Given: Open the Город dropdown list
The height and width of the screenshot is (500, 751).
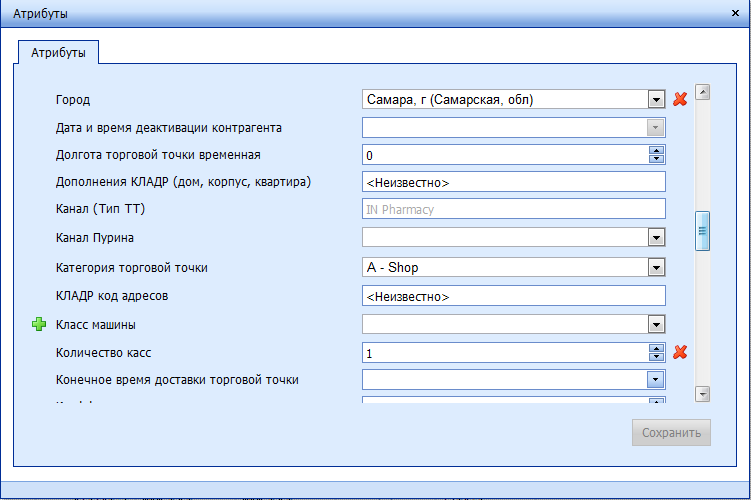Looking at the screenshot, I should tap(656, 99).
